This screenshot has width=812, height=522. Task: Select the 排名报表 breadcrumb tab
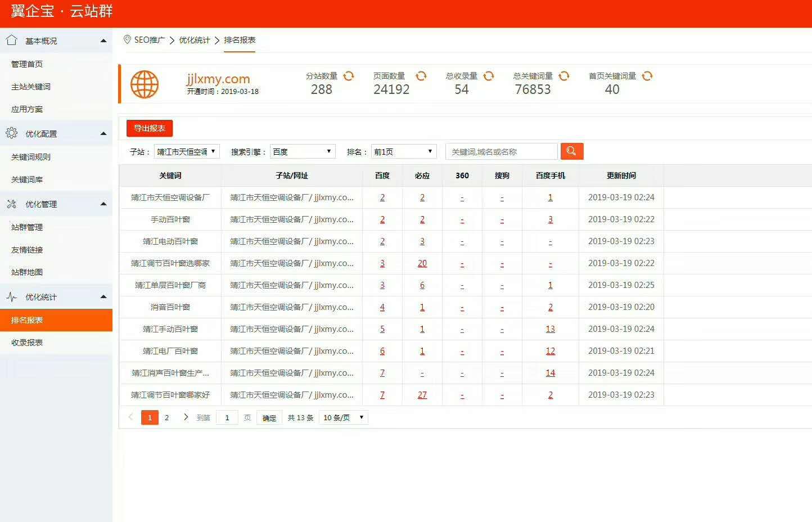[240, 40]
